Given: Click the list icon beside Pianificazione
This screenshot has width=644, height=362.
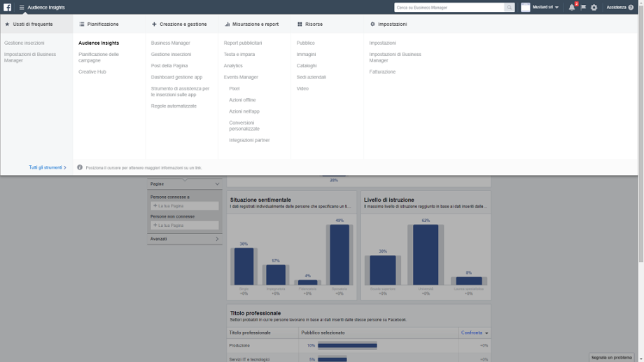Looking at the screenshot, I should point(82,25).
